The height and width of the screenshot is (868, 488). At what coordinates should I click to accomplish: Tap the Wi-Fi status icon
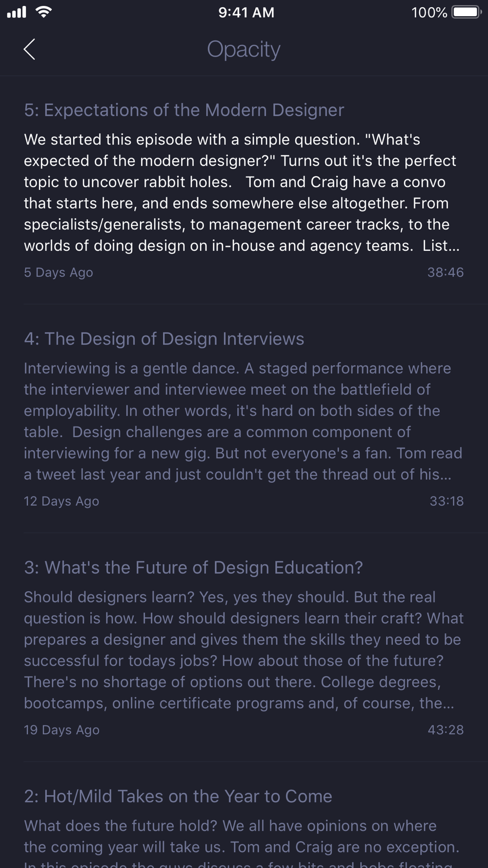(44, 12)
